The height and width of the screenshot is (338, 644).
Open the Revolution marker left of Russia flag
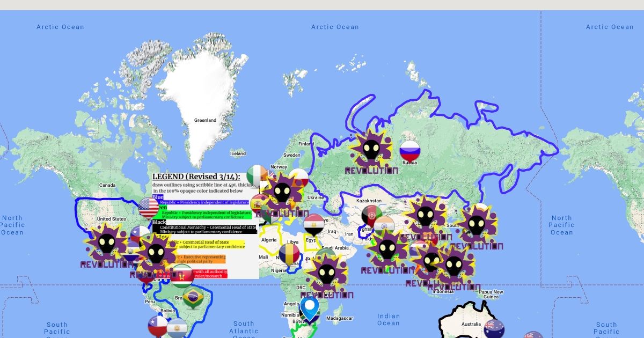pos(371,150)
